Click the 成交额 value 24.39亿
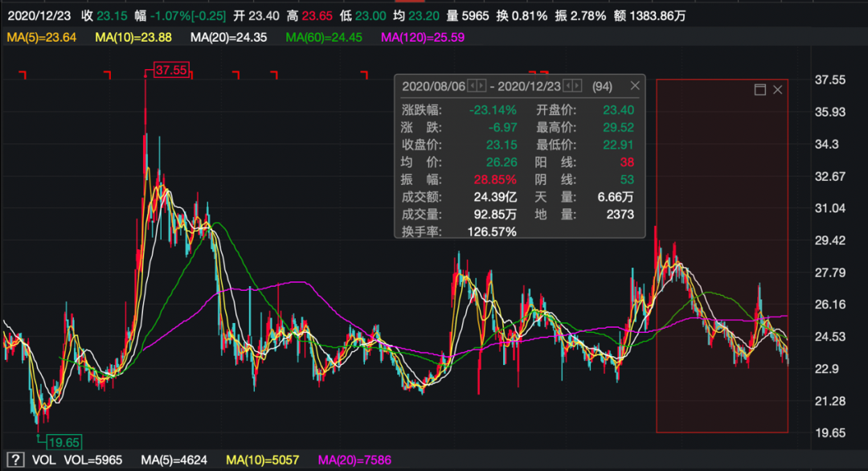The image size is (868, 471). pos(495,197)
